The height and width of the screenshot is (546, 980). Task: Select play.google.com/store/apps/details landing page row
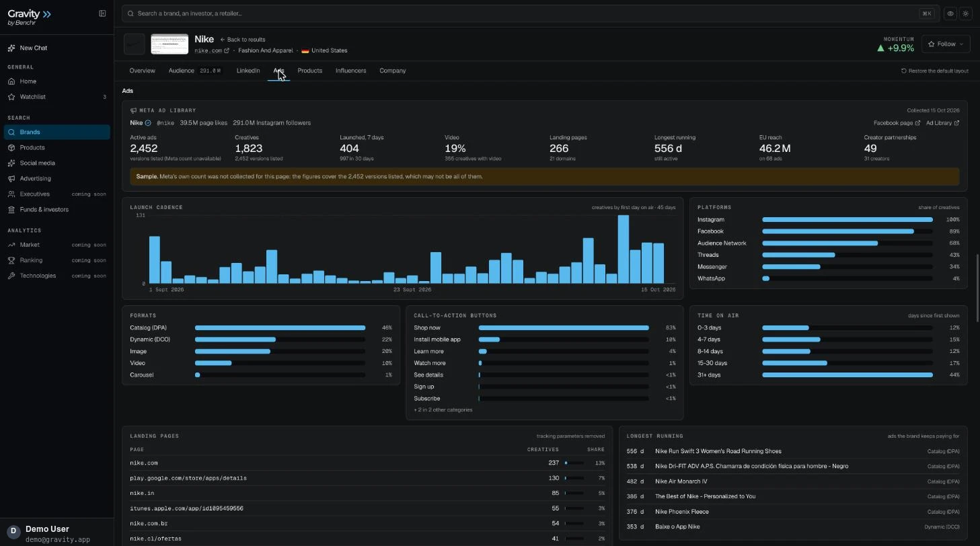coord(367,478)
